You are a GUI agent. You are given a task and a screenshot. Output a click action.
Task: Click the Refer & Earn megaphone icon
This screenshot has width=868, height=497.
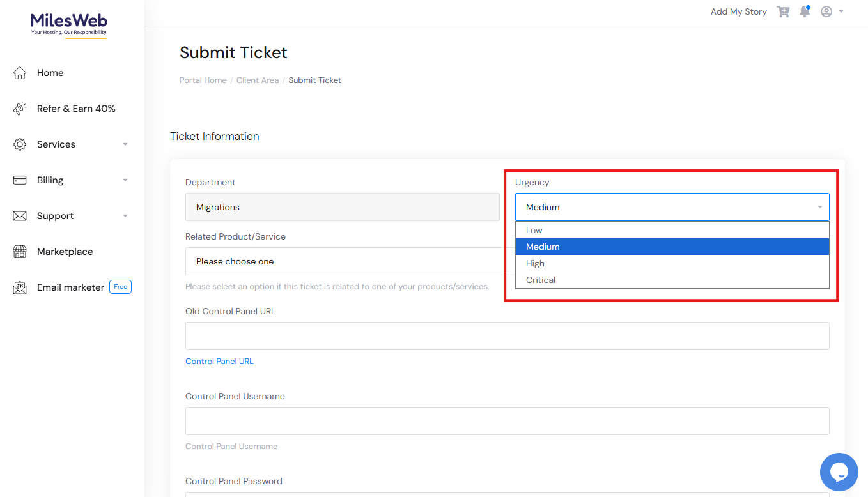(20, 109)
